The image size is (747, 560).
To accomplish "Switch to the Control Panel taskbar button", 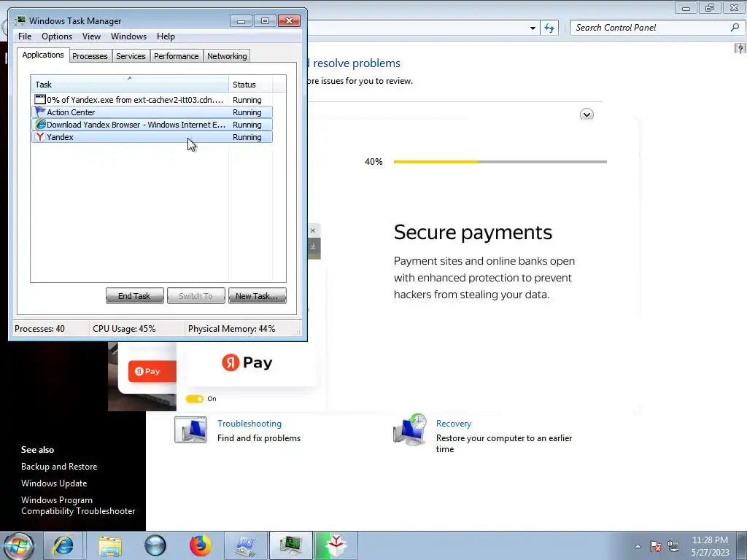I will pyautogui.click(x=245, y=545).
